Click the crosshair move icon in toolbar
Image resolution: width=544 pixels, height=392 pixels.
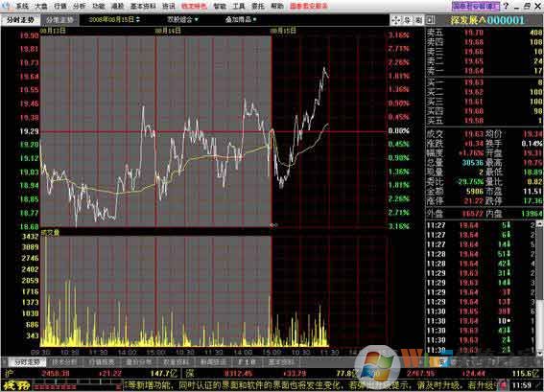395,20
